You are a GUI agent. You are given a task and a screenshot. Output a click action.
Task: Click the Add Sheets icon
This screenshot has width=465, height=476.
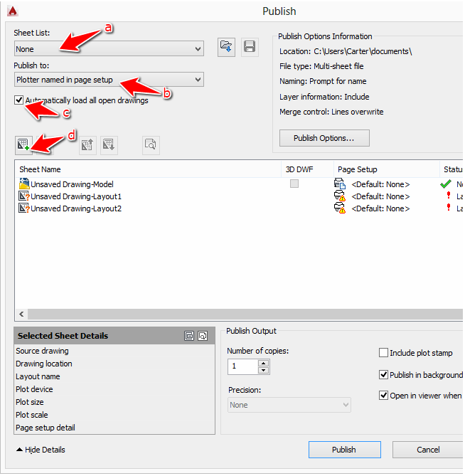click(23, 145)
